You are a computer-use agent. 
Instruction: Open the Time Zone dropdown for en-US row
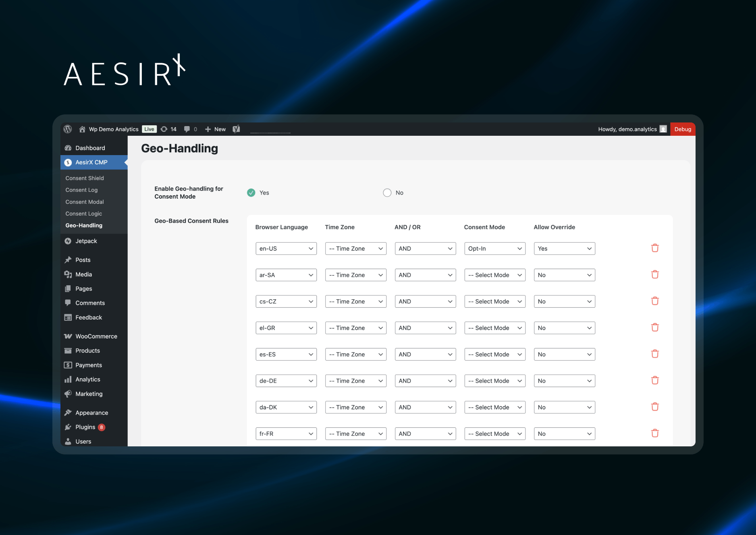coord(355,248)
